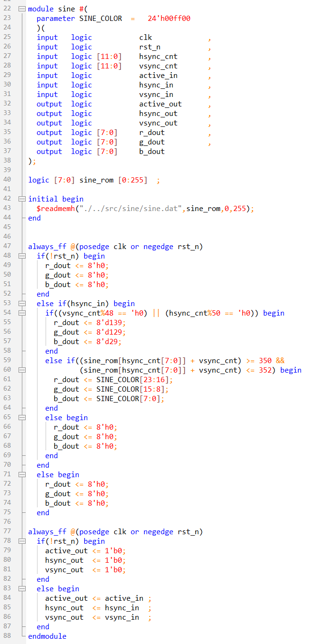Click active_out port name on line 32
Screen dimensions: 313x644
click(x=161, y=104)
